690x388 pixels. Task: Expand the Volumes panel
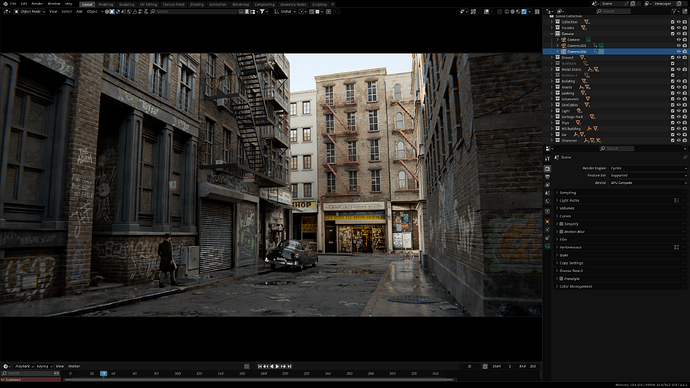click(x=620, y=208)
